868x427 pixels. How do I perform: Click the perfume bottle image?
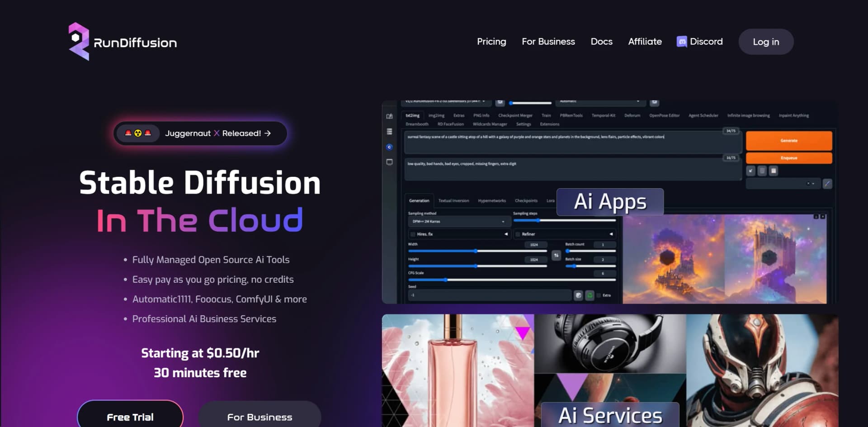click(458, 370)
